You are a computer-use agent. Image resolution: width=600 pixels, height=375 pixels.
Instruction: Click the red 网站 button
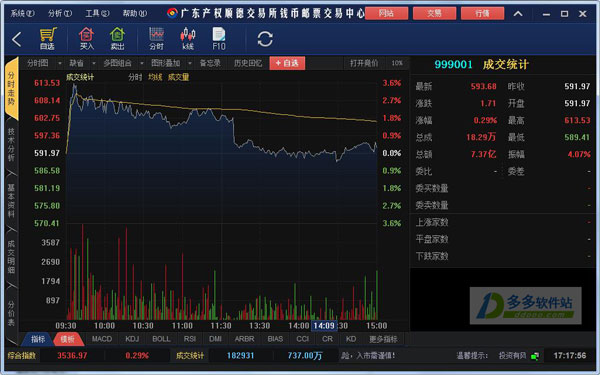click(386, 13)
